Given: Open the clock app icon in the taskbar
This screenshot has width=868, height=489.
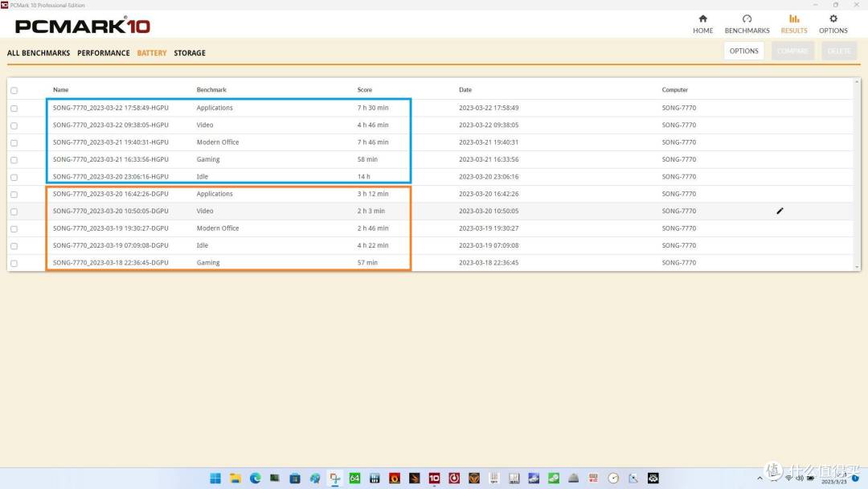Looking at the screenshot, I should coord(613,478).
